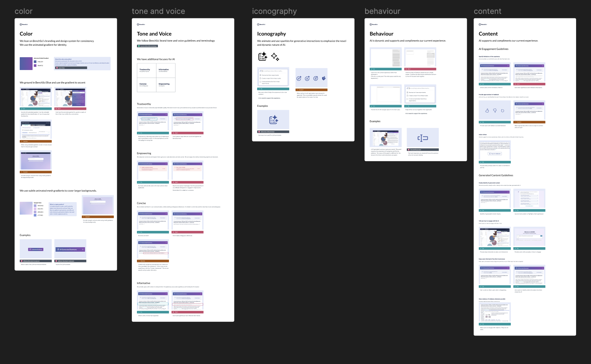
Task: Click the circular retry feedback icon
Action: (x=503, y=111)
